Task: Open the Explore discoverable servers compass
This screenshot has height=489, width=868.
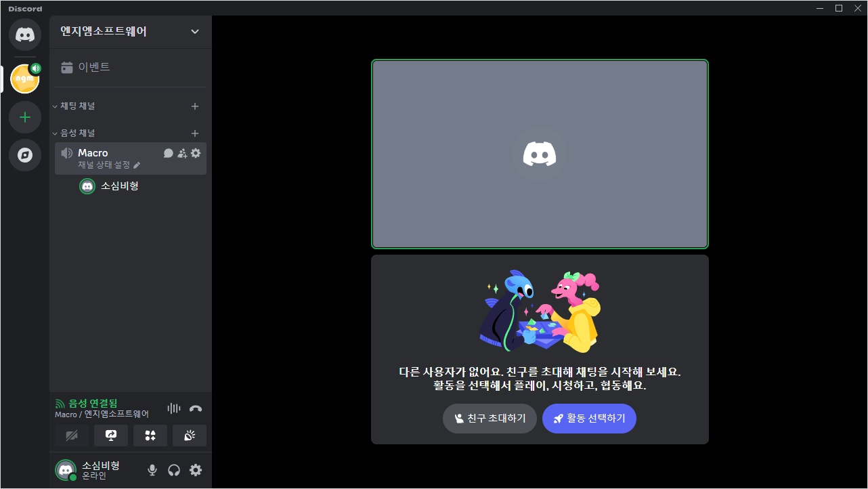Action: pyautogui.click(x=25, y=155)
